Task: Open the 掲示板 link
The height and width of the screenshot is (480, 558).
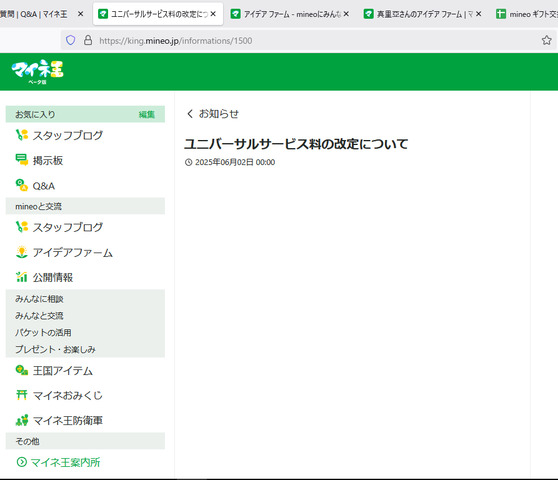Action: tap(48, 160)
